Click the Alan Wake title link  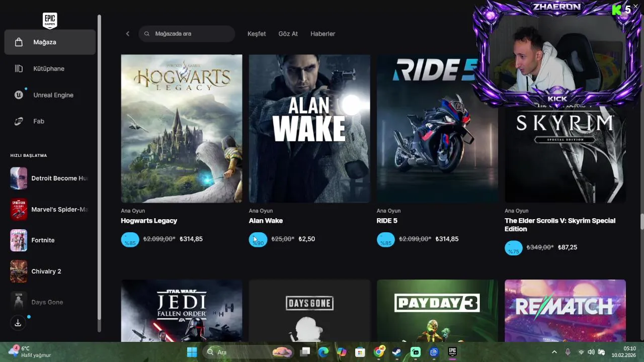click(266, 221)
